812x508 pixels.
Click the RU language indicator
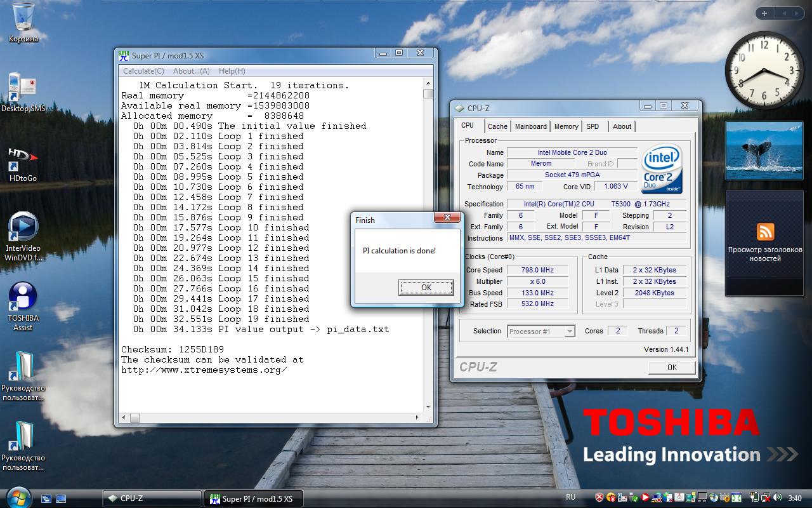[x=570, y=497]
